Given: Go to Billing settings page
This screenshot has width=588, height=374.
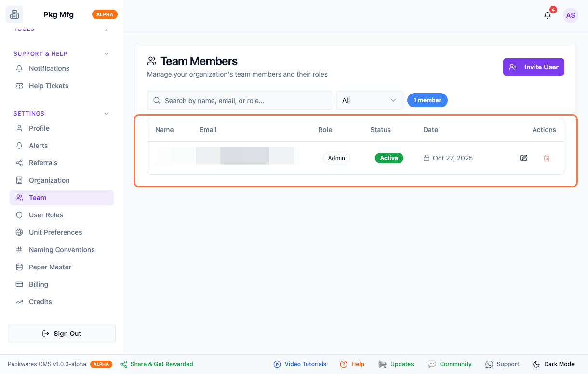Looking at the screenshot, I should pos(39,284).
